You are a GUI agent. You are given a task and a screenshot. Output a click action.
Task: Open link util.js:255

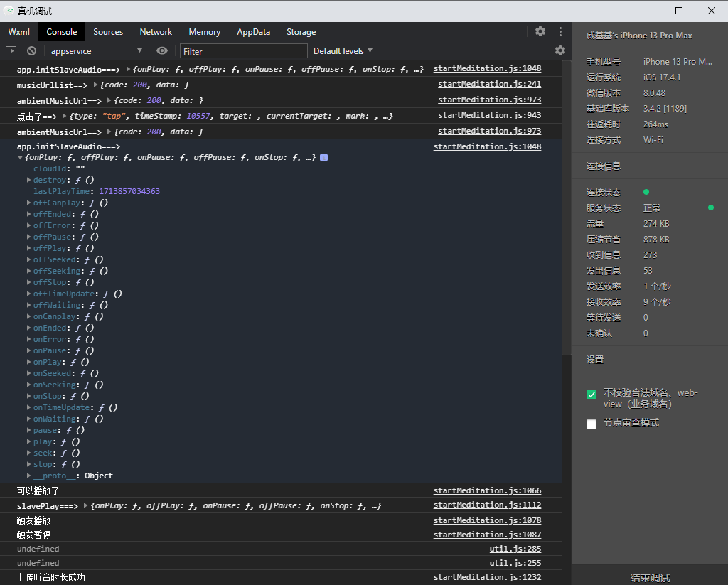click(515, 563)
